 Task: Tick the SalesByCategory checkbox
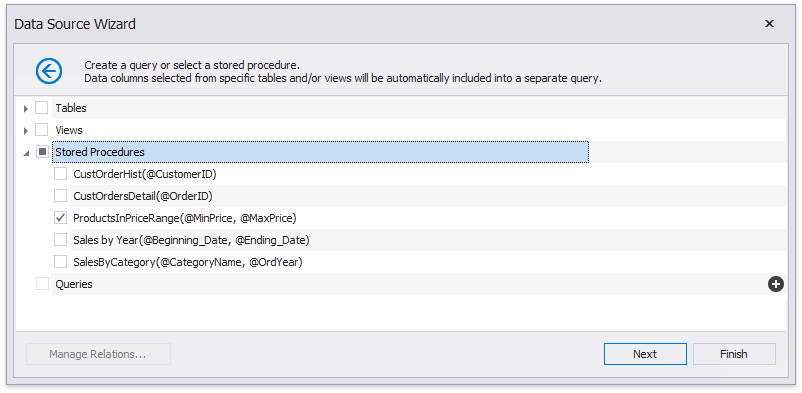(x=60, y=262)
